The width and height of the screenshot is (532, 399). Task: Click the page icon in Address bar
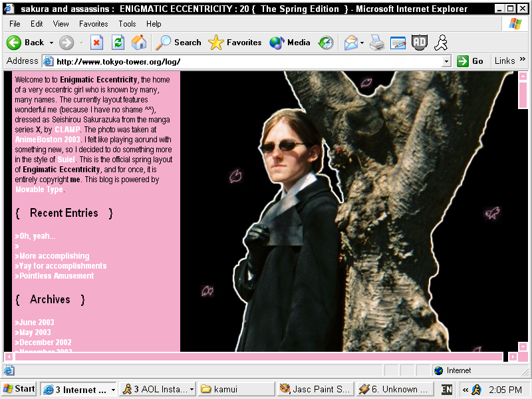tap(48, 61)
